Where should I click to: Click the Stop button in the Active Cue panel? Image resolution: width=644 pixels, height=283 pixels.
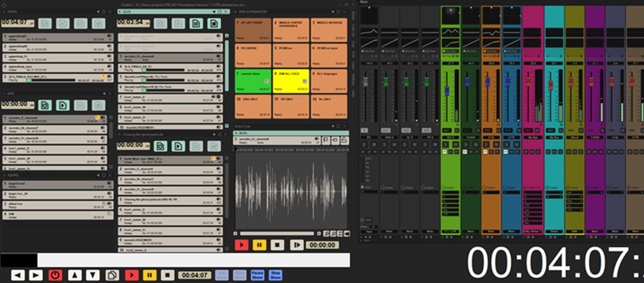pyautogui.click(x=275, y=245)
